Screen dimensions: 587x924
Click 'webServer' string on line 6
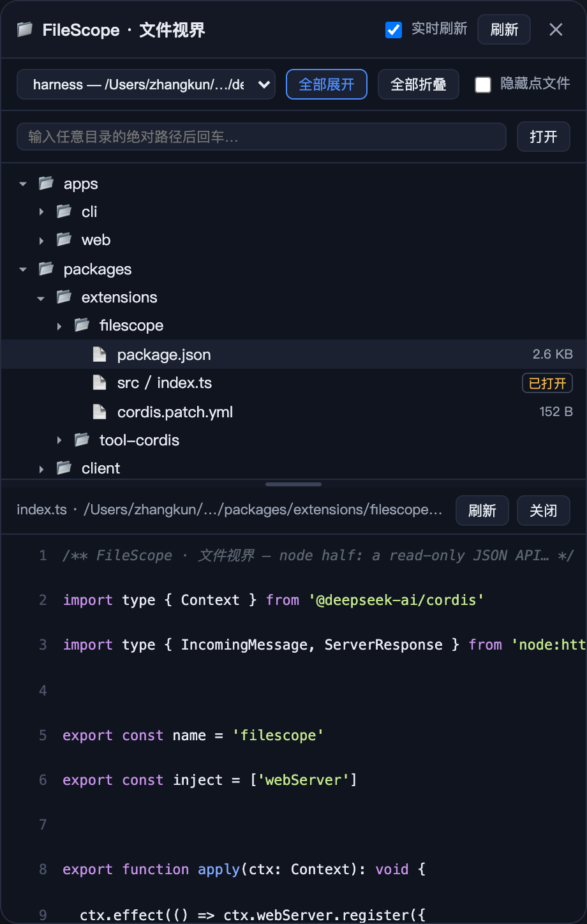point(303,780)
